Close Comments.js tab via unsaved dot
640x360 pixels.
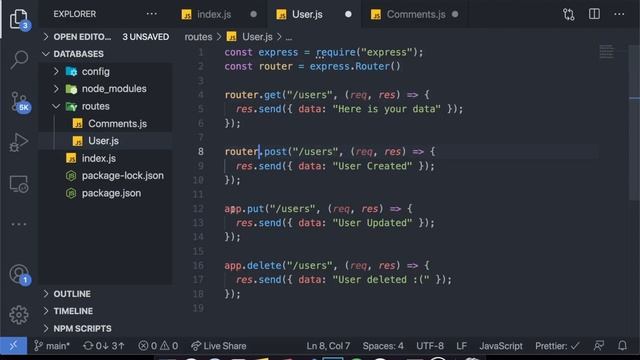pos(455,14)
